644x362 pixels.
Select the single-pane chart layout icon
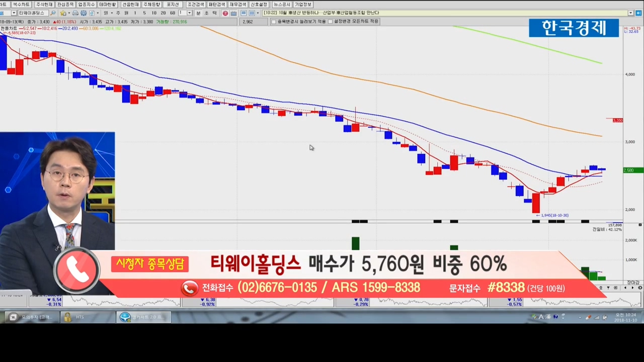(244, 13)
